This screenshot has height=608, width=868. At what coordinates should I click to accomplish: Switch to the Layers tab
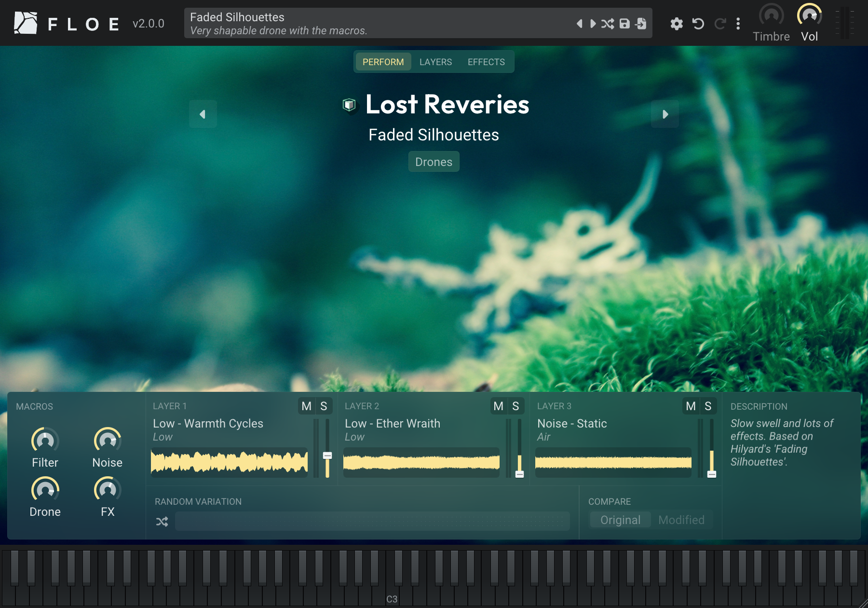[x=435, y=62]
